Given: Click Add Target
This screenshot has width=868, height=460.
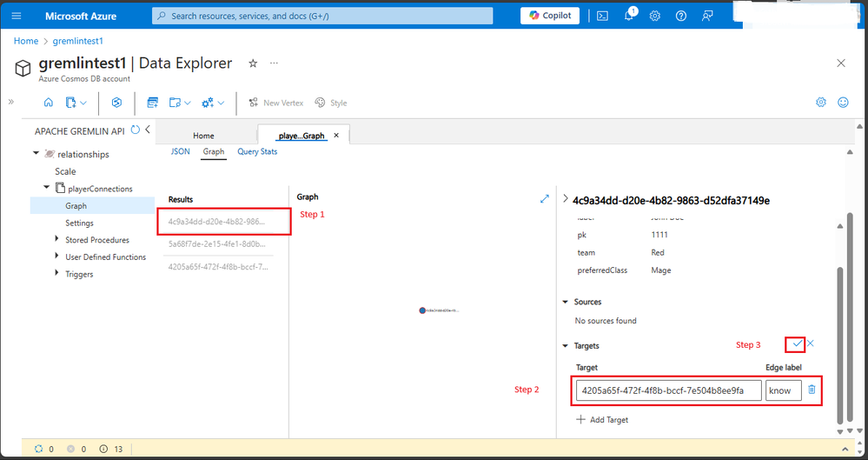Looking at the screenshot, I should (602, 419).
